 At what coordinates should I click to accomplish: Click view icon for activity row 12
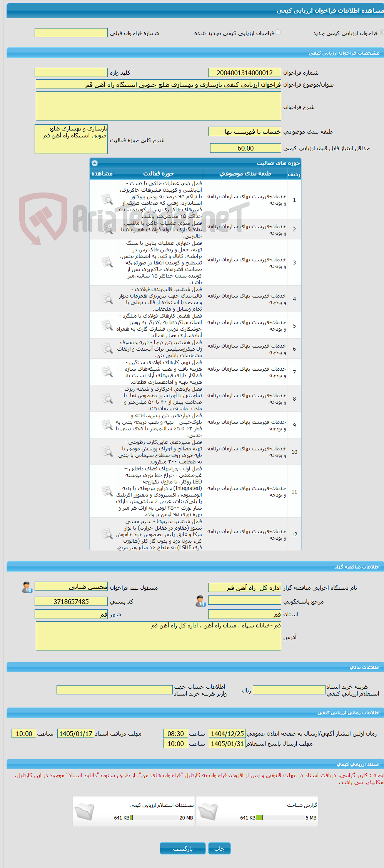point(107,534)
